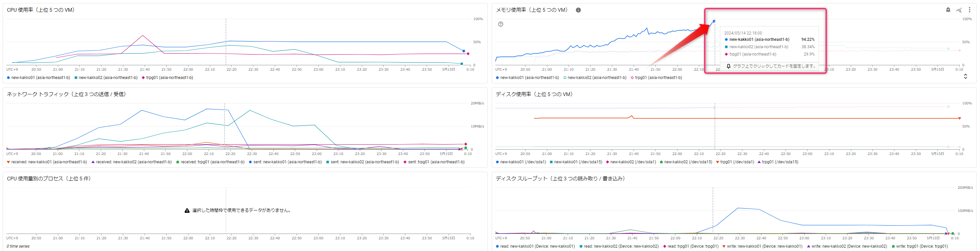
Task: Toggle 'received: new-kakko01' in network traffic legend
Action: [x=47, y=162]
